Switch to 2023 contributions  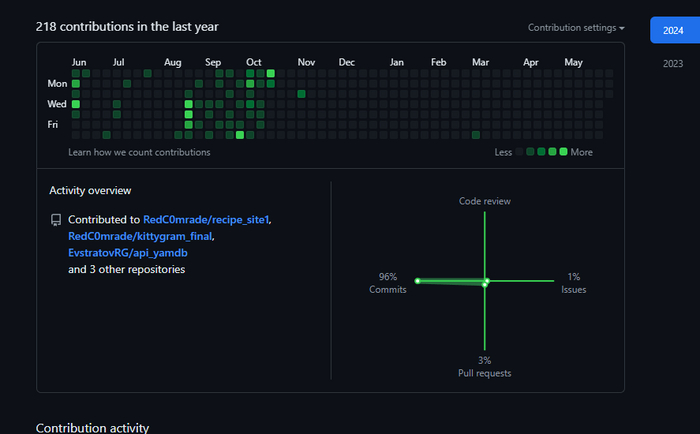pyautogui.click(x=674, y=64)
